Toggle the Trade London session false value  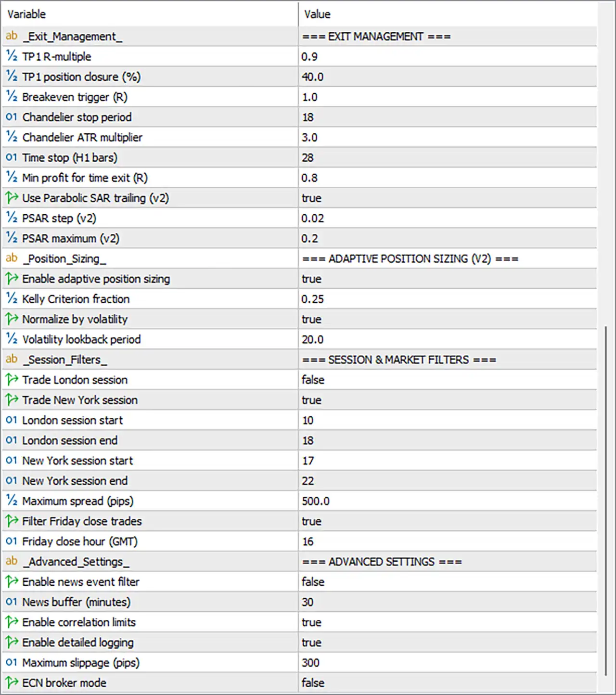(313, 380)
